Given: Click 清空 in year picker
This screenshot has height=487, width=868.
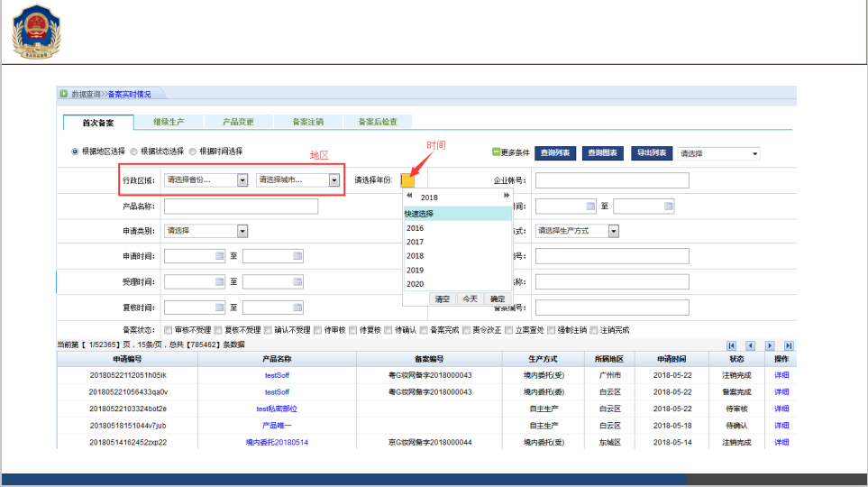Looking at the screenshot, I should pos(443,299).
